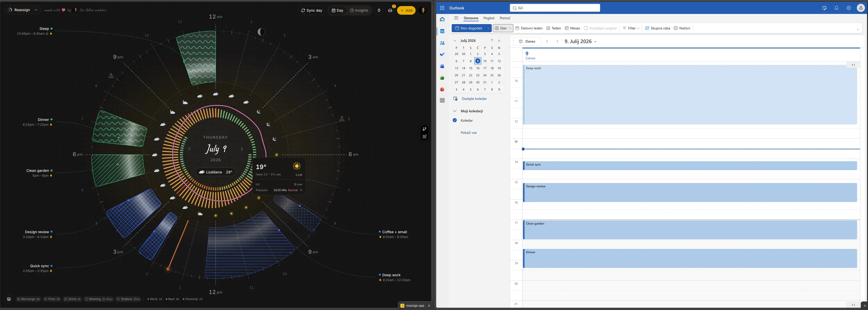Image resolution: width=868 pixels, height=310 pixels.
Task: Click list icon on Reassign right edge
Action: coord(424,136)
